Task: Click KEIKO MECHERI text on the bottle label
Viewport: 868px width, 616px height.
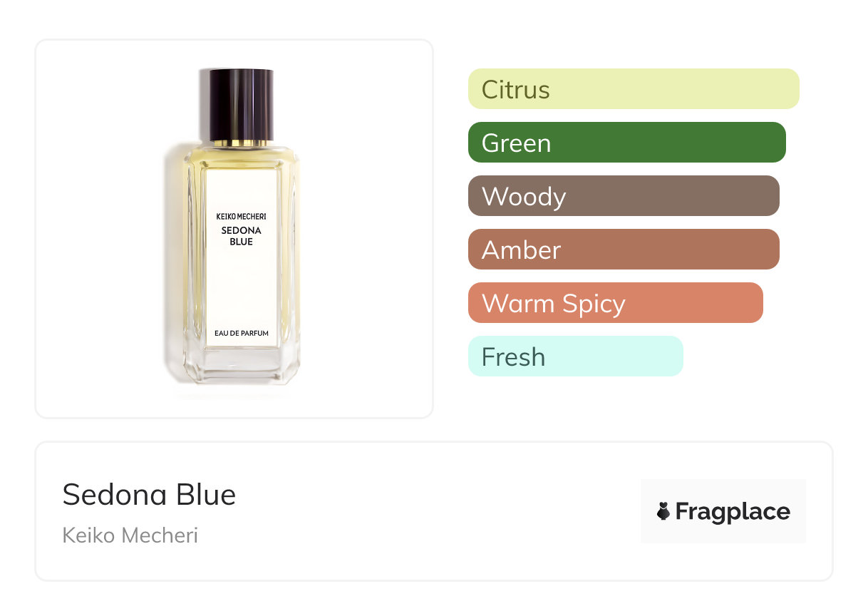Action: coord(241,215)
